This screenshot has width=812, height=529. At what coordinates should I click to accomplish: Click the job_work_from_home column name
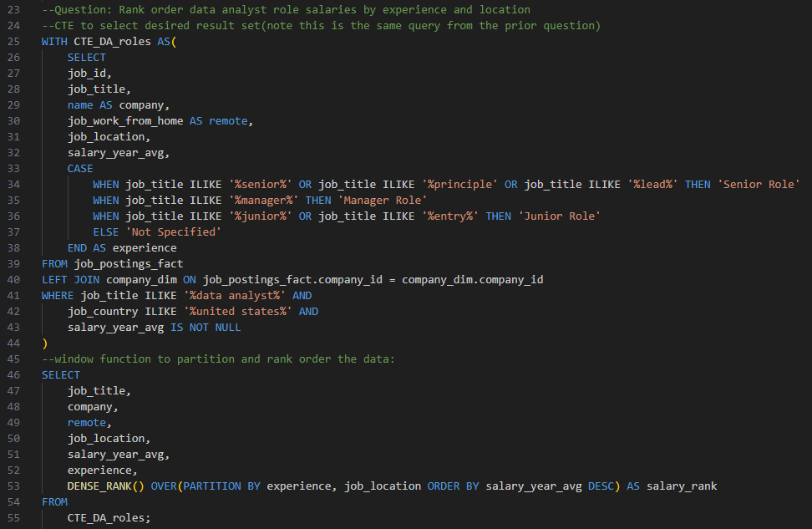125,120
